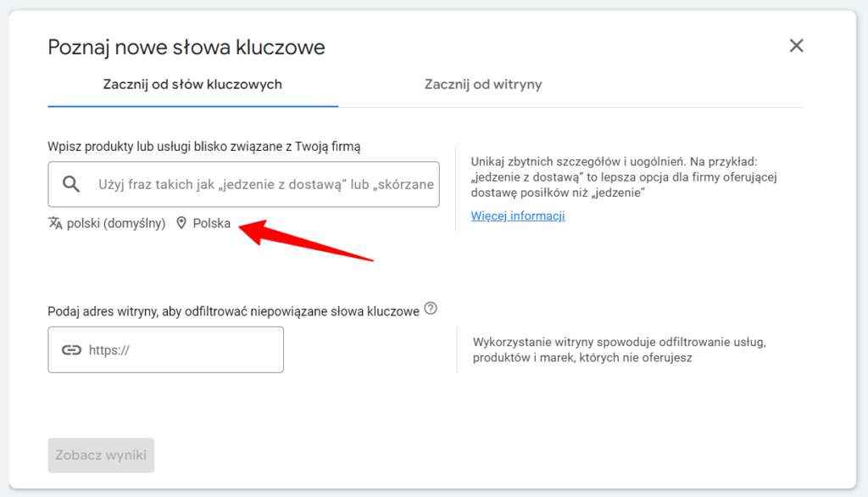The height and width of the screenshot is (497, 868).
Task: Click the location pin icon
Action: 181,223
